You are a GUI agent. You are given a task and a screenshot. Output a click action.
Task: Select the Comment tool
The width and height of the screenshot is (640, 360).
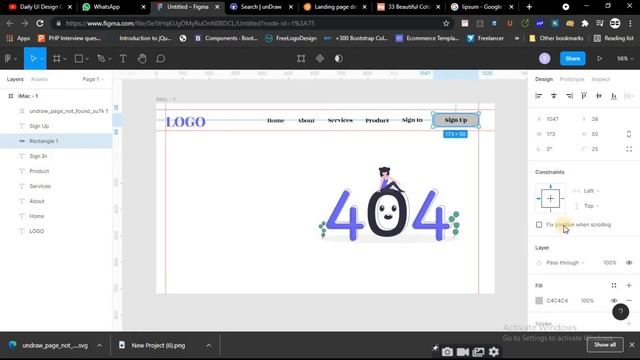160,59
